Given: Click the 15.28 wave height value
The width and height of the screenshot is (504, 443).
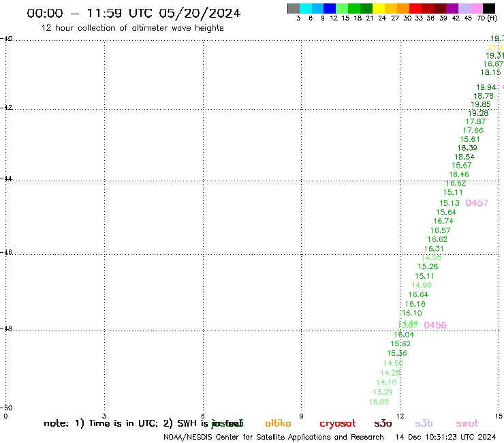Looking at the screenshot, I should [x=428, y=266].
